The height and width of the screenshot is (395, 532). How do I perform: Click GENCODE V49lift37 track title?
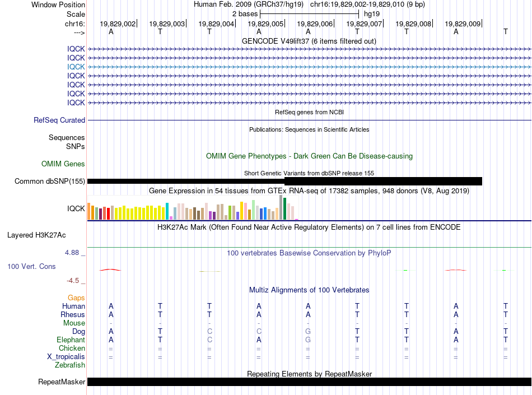[309, 41]
